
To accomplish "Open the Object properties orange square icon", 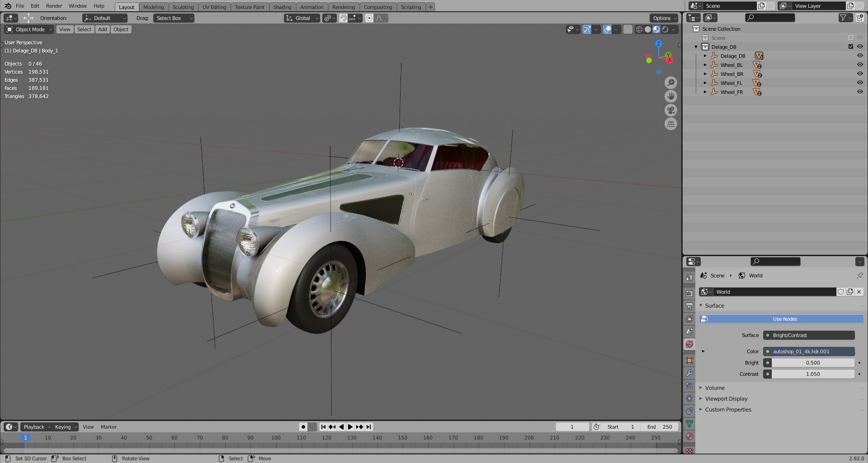I will pos(689,360).
